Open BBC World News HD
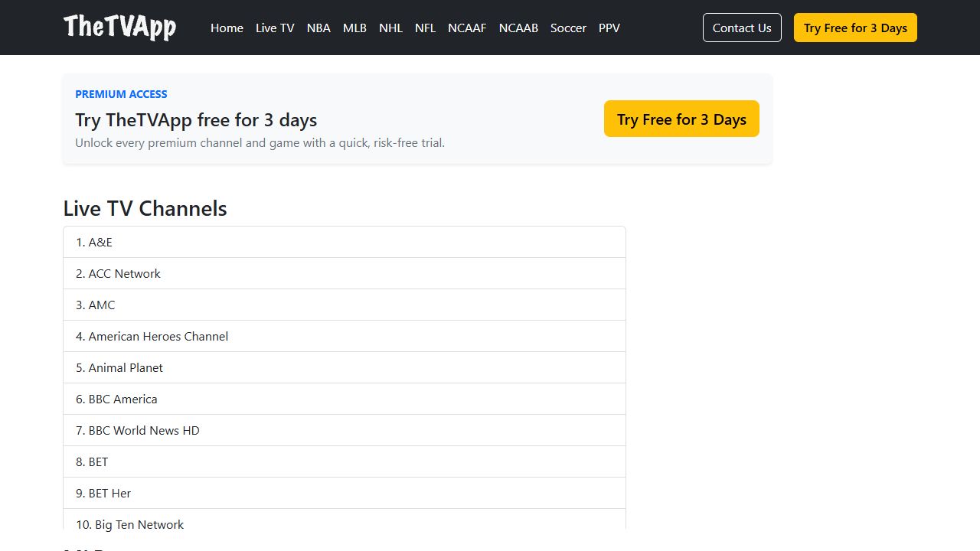 pos(345,430)
